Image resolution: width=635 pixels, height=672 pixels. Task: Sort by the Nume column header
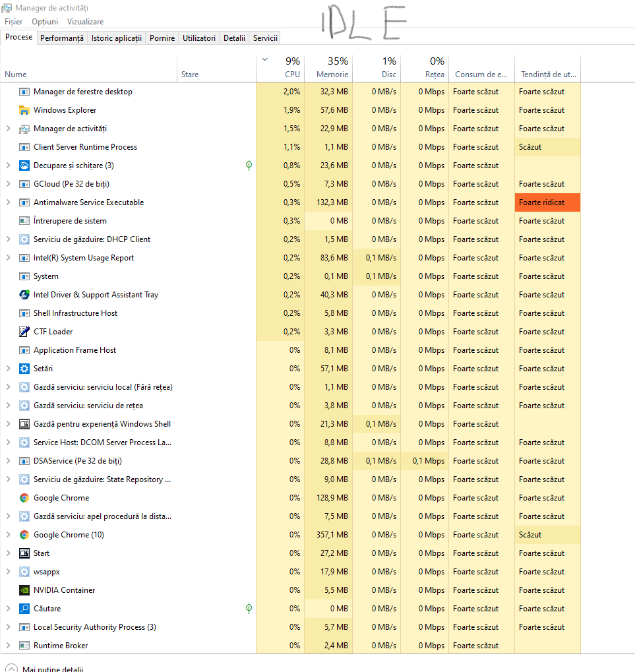click(89, 68)
